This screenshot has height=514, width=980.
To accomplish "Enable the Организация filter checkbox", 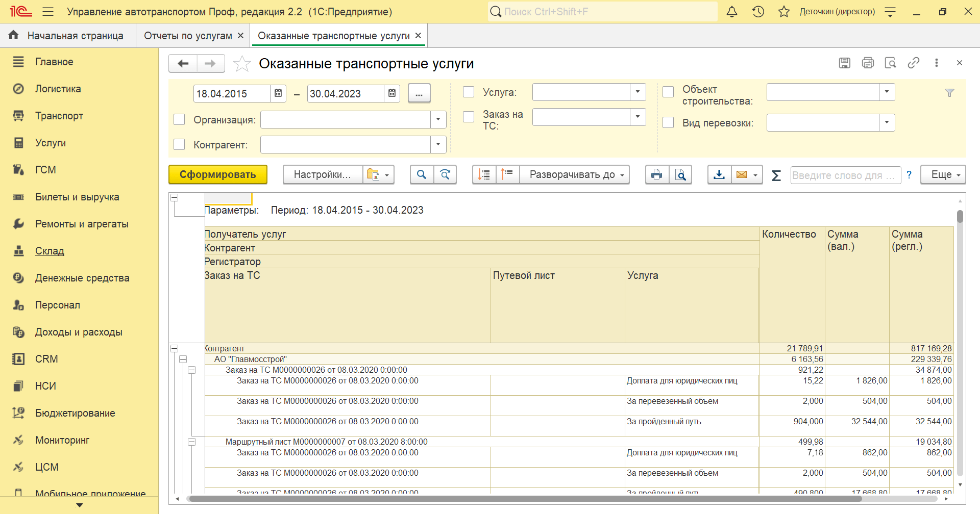I will point(179,119).
